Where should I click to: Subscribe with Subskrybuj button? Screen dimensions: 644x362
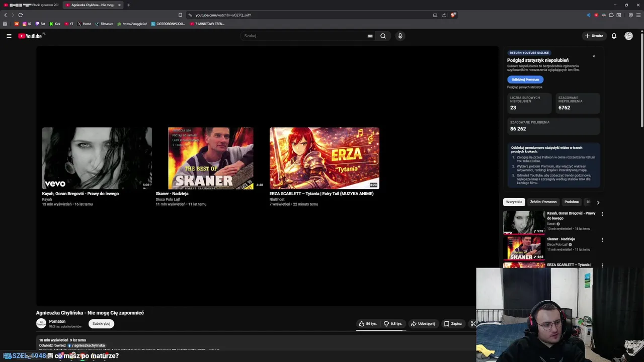pyautogui.click(x=101, y=324)
